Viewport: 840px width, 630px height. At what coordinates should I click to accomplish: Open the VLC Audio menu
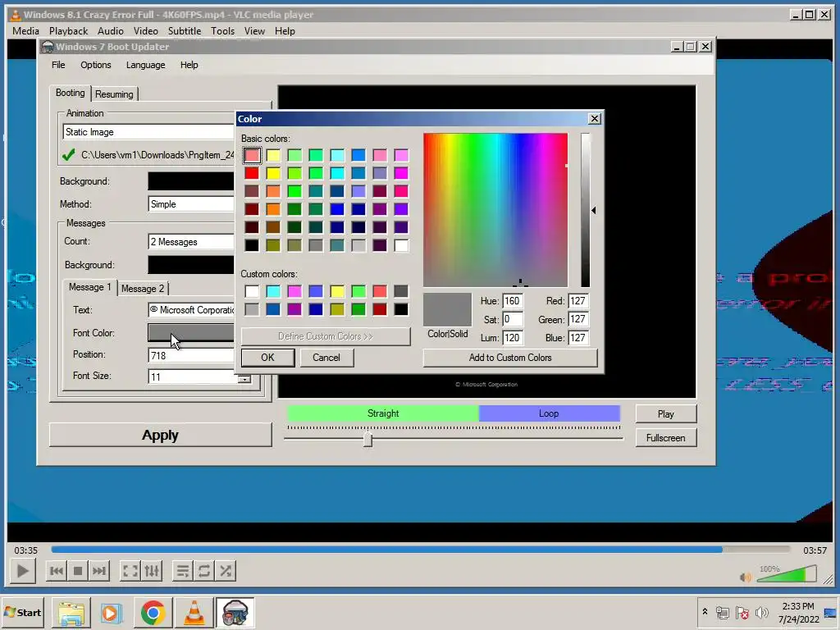111,31
